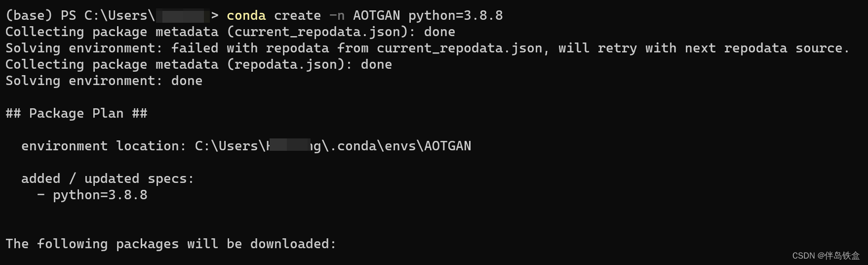Click the 'AOTGAN' environment name argument
Image resolution: width=868 pixels, height=265 pixels.
pos(376,16)
